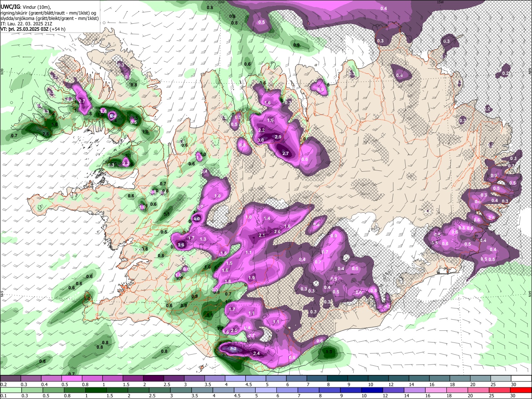The width and height of the screenshot is (532, 399).
Task: Click the '1.9' snowfall value on map
Action: (x=251, y=278)
